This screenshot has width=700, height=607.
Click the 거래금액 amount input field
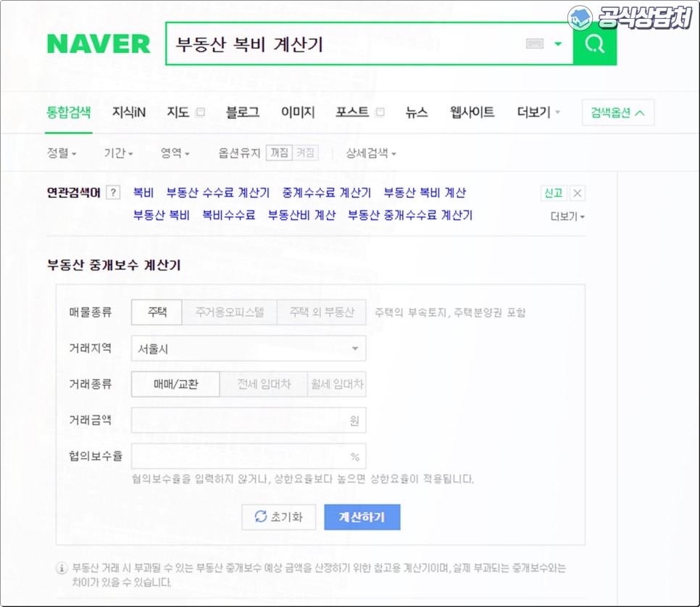(x=249, y=421)
